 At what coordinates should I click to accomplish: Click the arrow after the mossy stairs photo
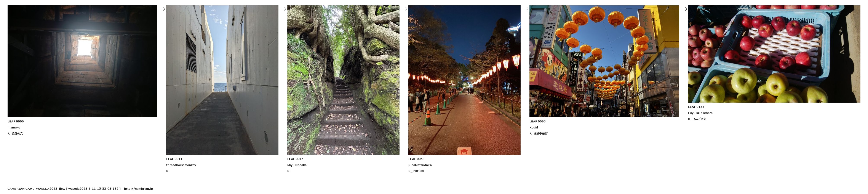pos(404,9)
